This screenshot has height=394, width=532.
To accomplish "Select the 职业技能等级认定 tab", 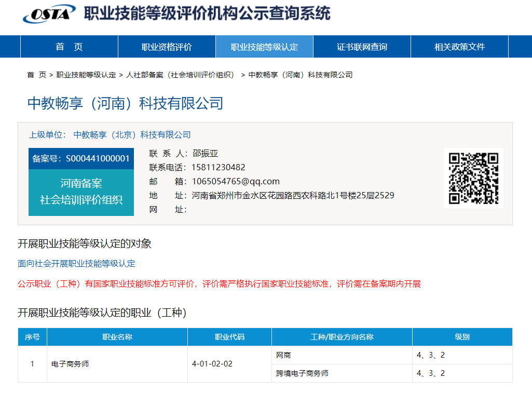I will pyautogui.click(x=264, y=47).
